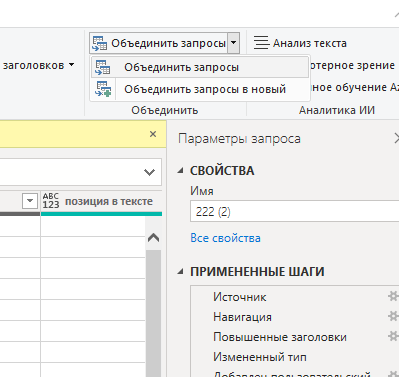Image resolution: width=399 pixels, height=377 pixels.
Task: Select the Повышенные заголовки step
Action: (x=280, y=337)
